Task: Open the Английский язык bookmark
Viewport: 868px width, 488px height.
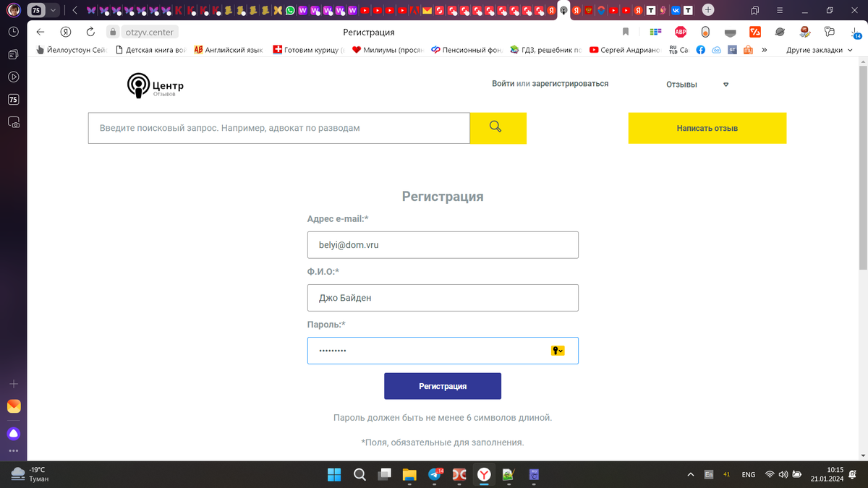Action: click(228, 50)
